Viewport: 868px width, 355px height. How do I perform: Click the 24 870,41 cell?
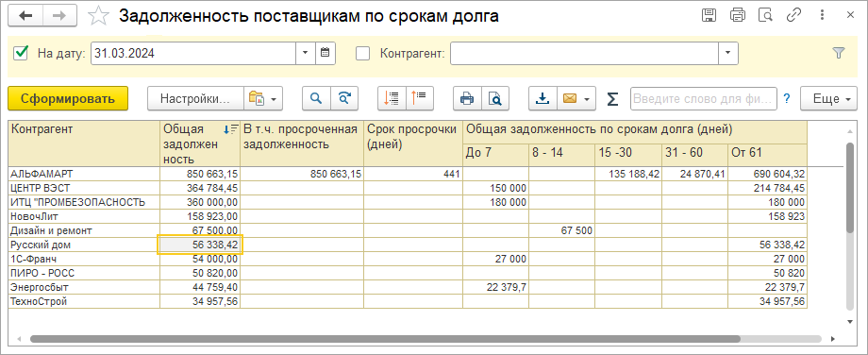point(694,174)
